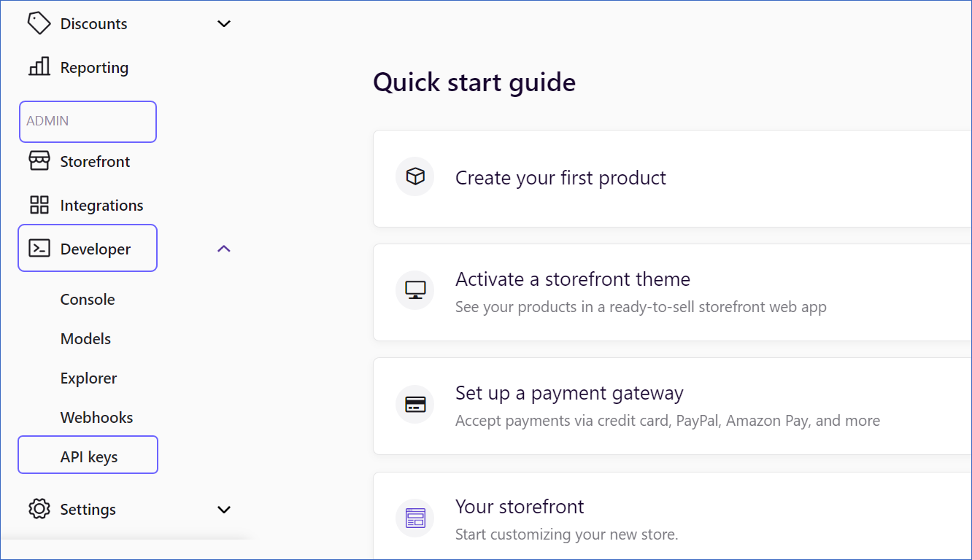The width and height of the screenshot is (972, 560).
Task: Open the Set up a payment gateway card
Action: tap(672, 406)
